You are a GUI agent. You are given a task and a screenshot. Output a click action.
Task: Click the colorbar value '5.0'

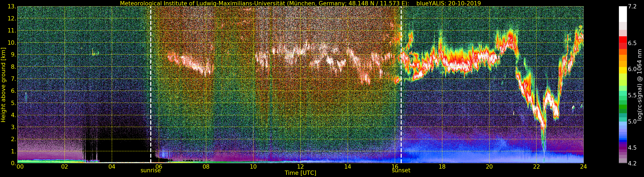pos(632,121)
